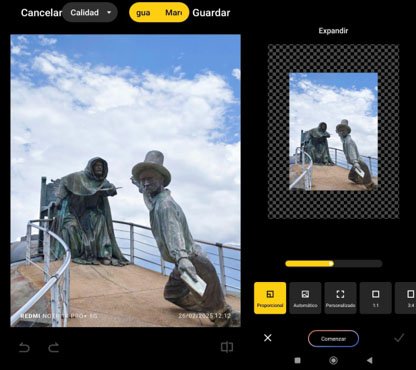Image resolution: width=416 pixels, height=370 pixels.
Task: Select the Personalizado expand option
Action: point(340,298)
